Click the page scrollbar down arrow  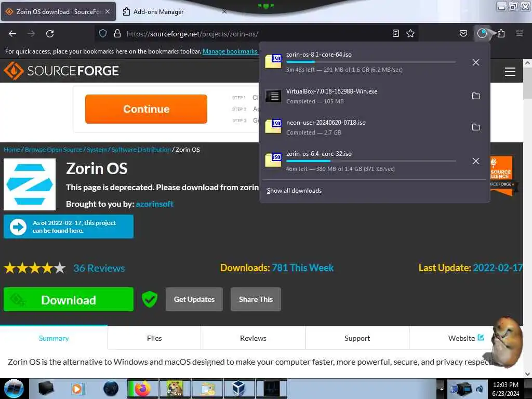(x=527, y=374)
